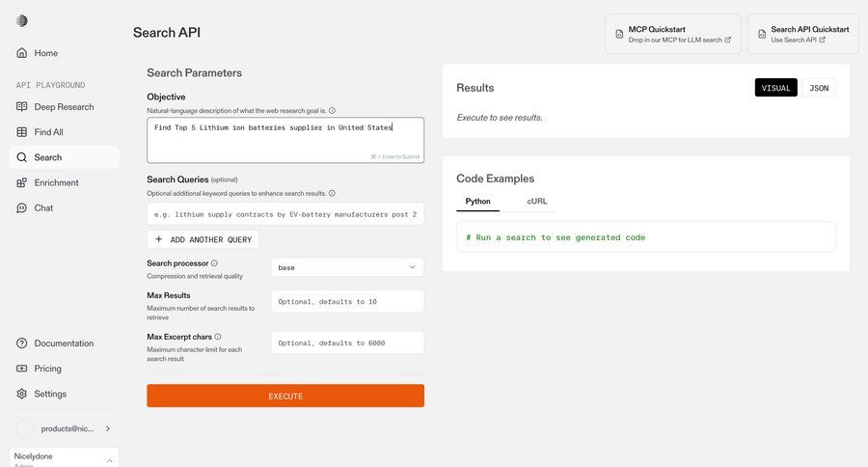This screenshot has height=467, width=868.
Task: Switch results view to JSON
Action: (819, 88)
